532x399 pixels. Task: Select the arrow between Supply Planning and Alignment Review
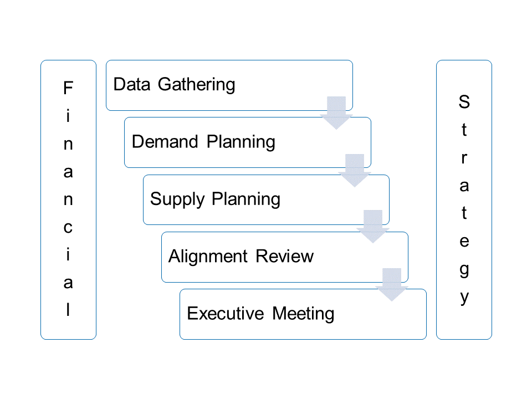coord(373,227)
